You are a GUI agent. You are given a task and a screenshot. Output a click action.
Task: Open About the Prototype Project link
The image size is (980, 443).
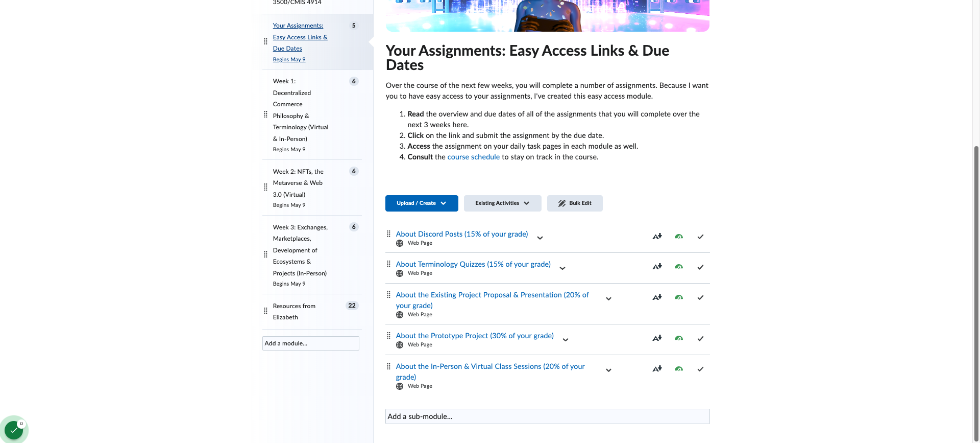(475, 336)
